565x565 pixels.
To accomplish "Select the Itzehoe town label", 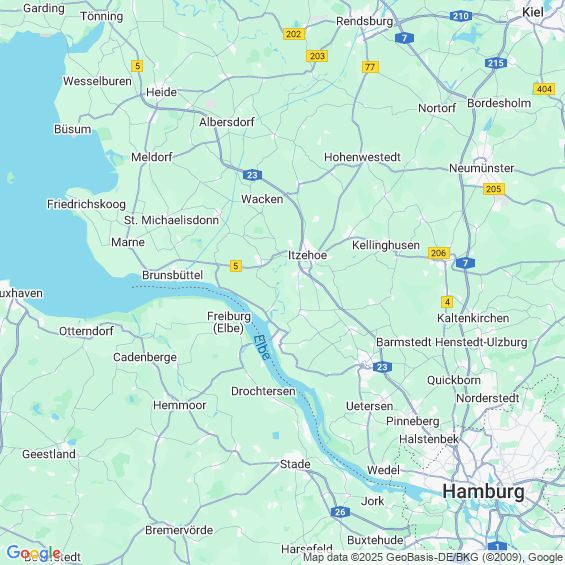I will pos(307,255).
